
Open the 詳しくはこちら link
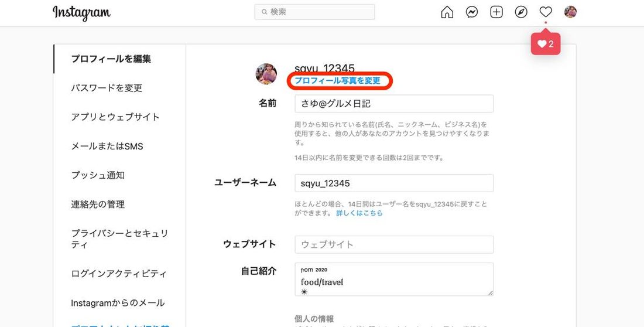coord(359,213)
